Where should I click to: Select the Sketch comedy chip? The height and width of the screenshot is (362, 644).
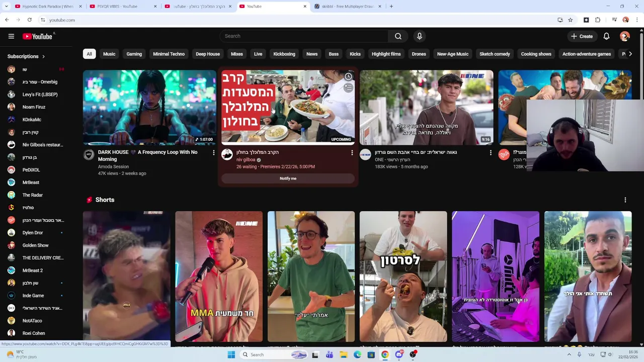pyautogui.click(x=495, y=54)
